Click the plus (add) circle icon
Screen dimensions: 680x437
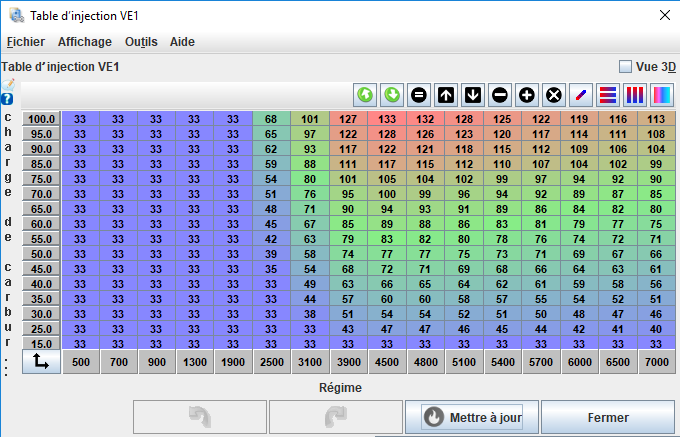(526, 95)
